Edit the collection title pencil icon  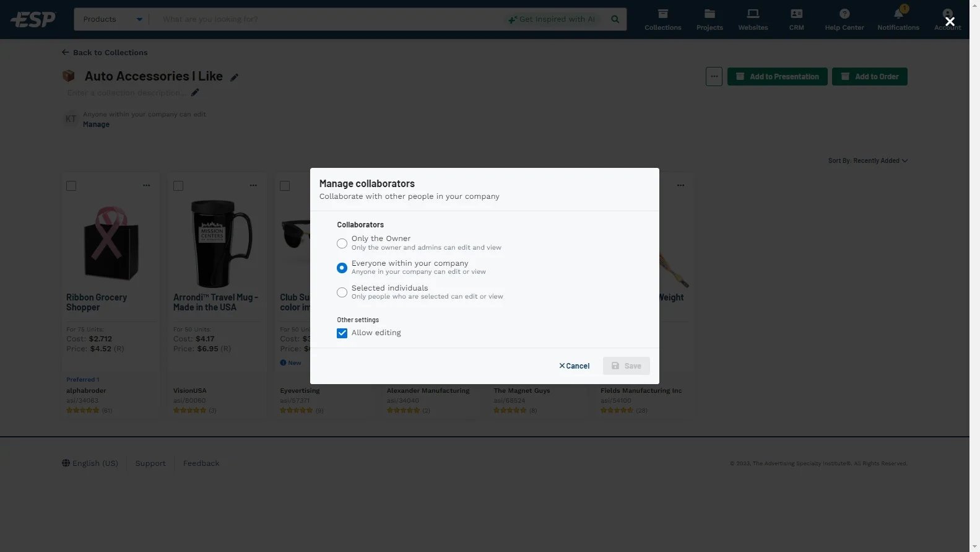click(234, 77)
